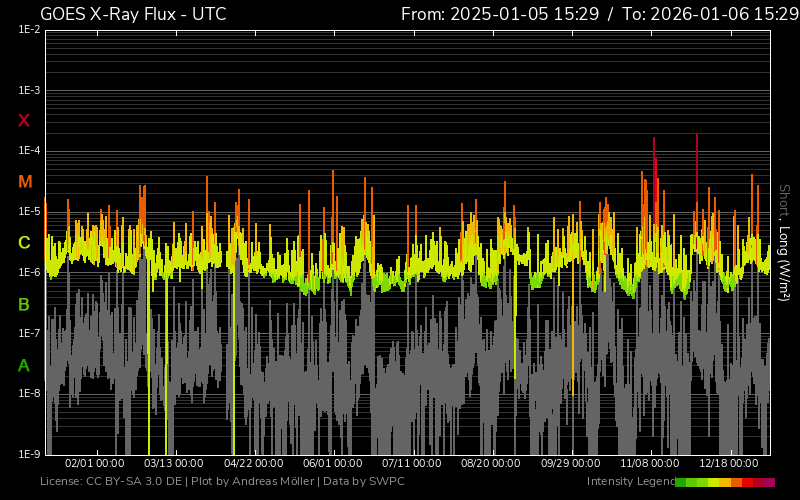
Task: Click the 1E-2 y-axis tick label
Action: 29,30
